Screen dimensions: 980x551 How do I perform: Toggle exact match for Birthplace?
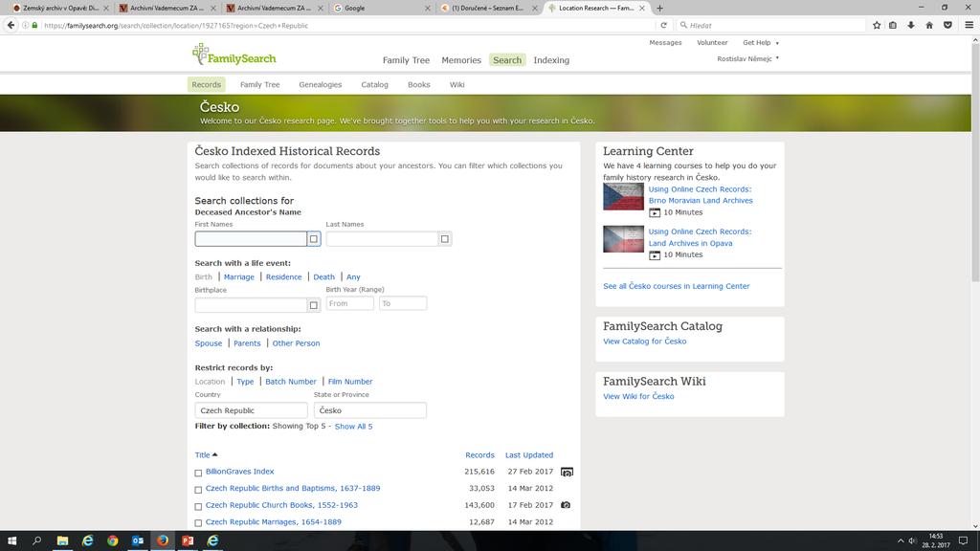(x=314, y=305)
